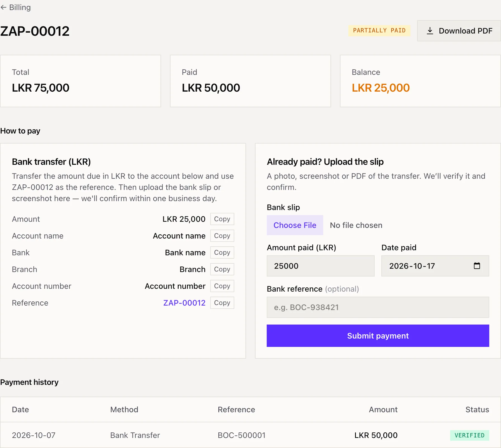Image resolution: width=501 pixels, height=448 pixels.
Task: Copy the Bank name value
Action: [x=222, y=252]
